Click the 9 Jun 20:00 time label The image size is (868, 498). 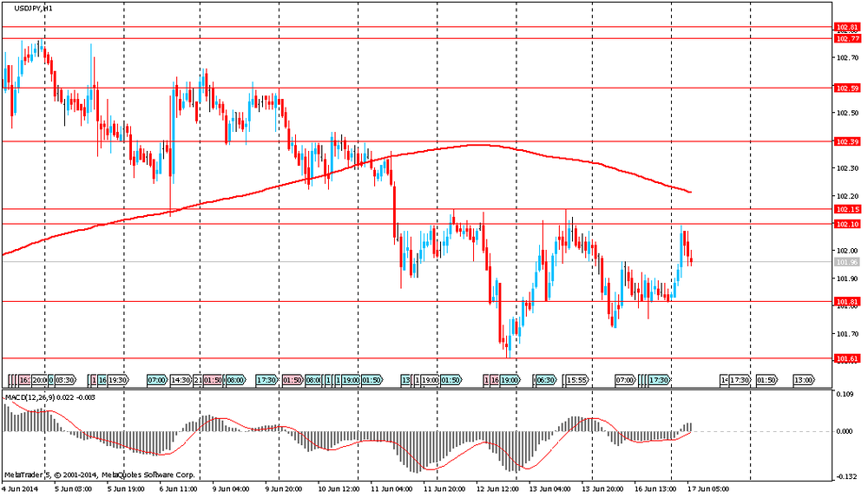tap(284, 489)
